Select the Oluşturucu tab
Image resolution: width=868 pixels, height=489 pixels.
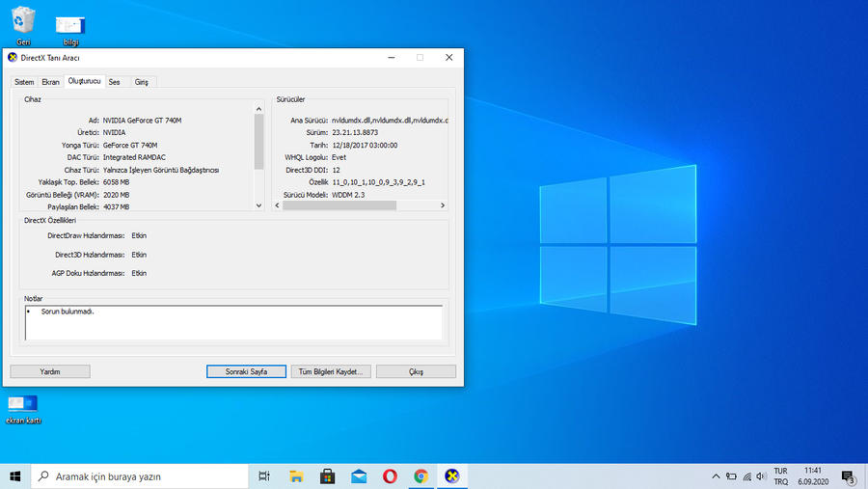[x=84, y=81]
